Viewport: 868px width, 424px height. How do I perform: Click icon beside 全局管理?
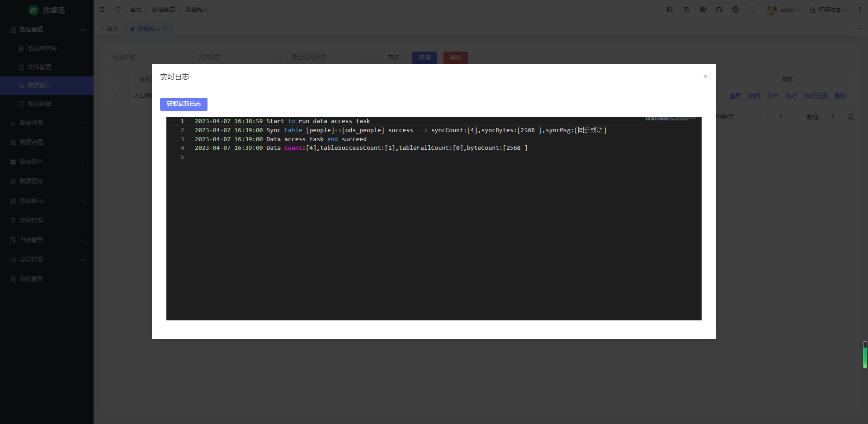pyautogui.click(x=13, y=260)
